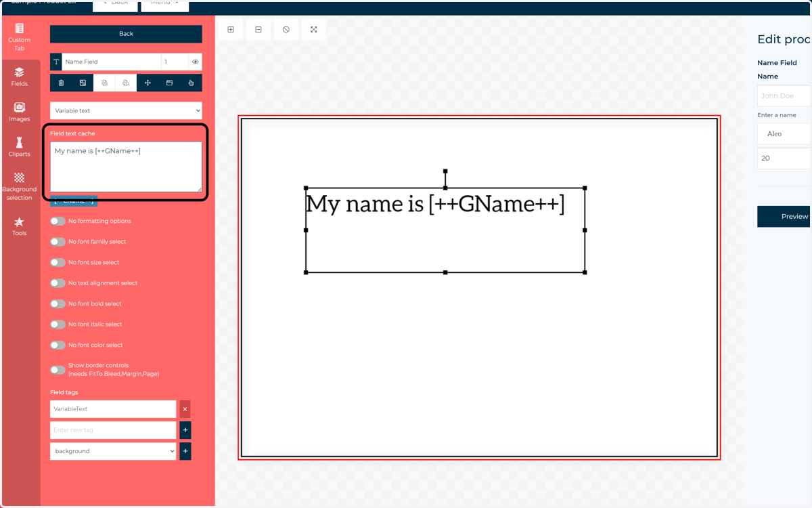The width and height of the screenshot is (812, 508).
Task: Click the Enter new tag input
Action: [113, 430]
